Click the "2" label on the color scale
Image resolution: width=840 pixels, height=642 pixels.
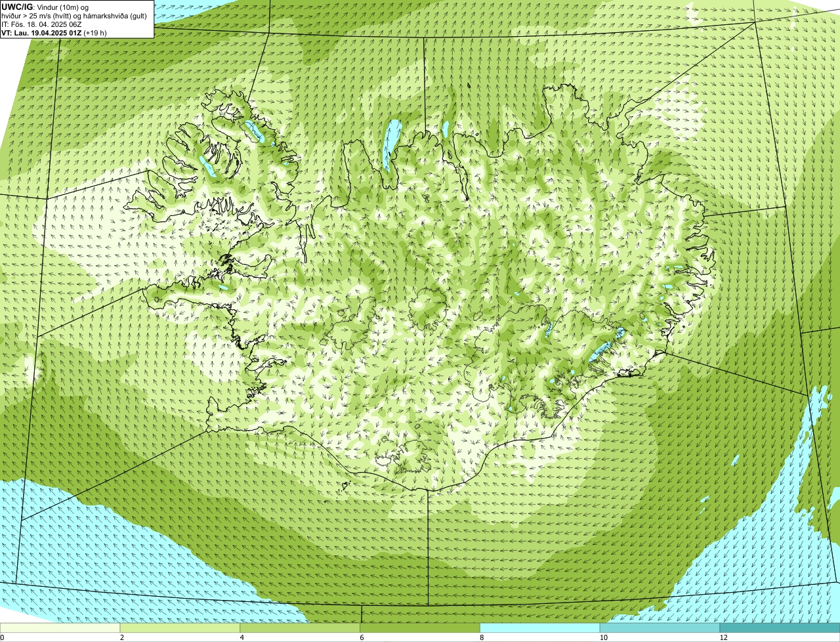pos(122,637)
